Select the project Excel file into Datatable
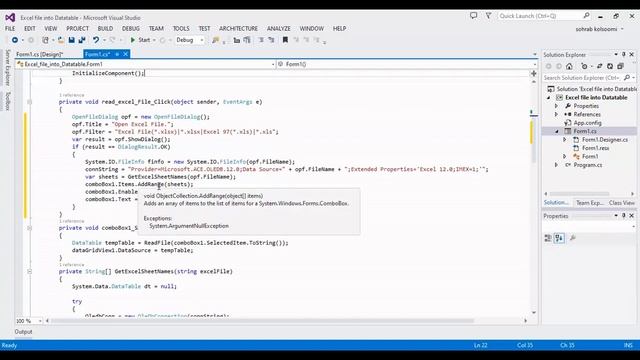The image size is (640, 360). point(596,98)
